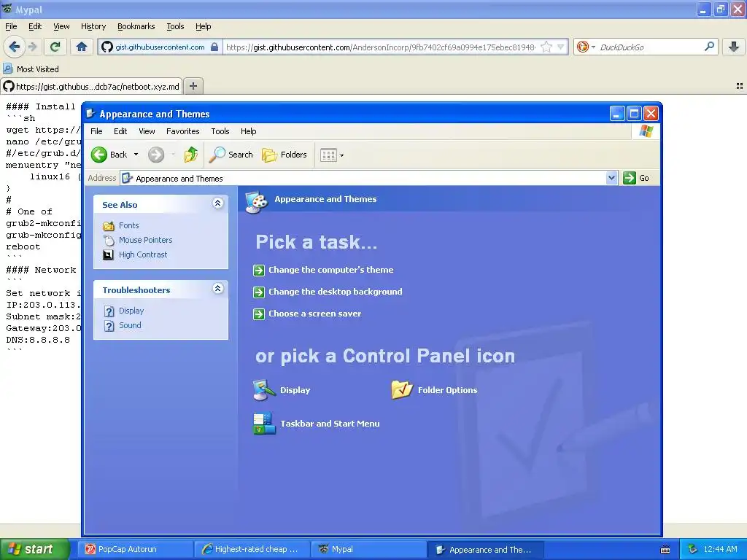Switch to PopCap Autorun taskbar item

click(136, 549)
